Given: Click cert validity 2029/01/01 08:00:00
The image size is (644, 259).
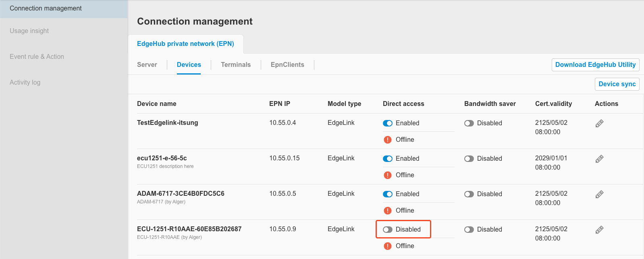Looking at the screenshot, I should point(551,163).
